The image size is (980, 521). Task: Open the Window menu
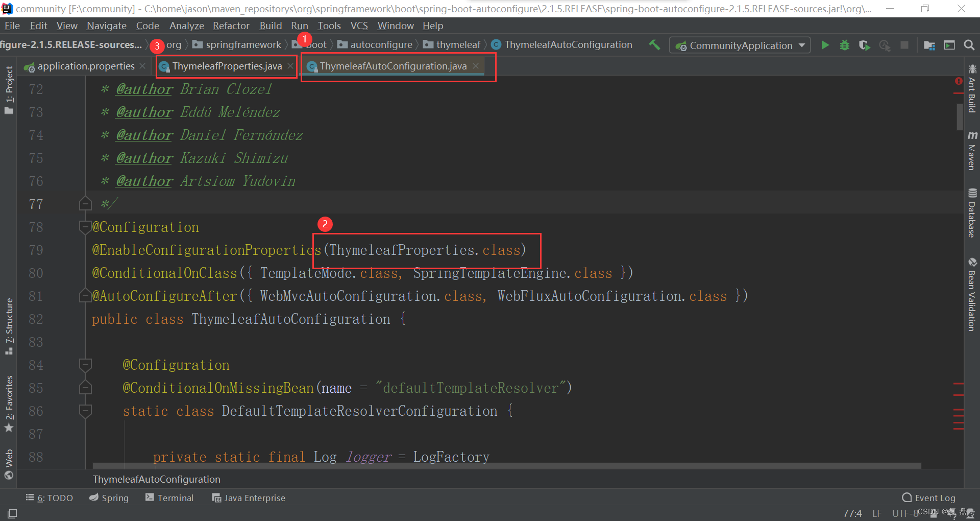(x=395, y=26)
